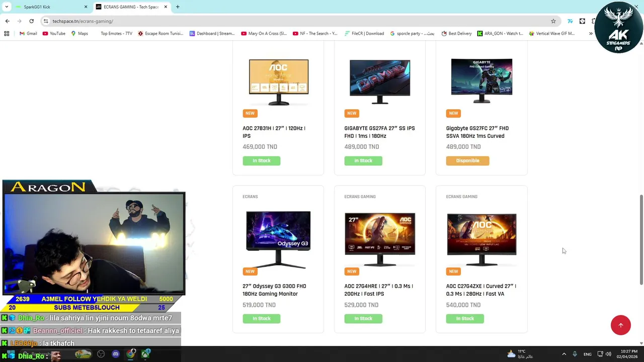Open the 7TV extension icon
This screenshot has height=362, width=644.
[570, 21]
